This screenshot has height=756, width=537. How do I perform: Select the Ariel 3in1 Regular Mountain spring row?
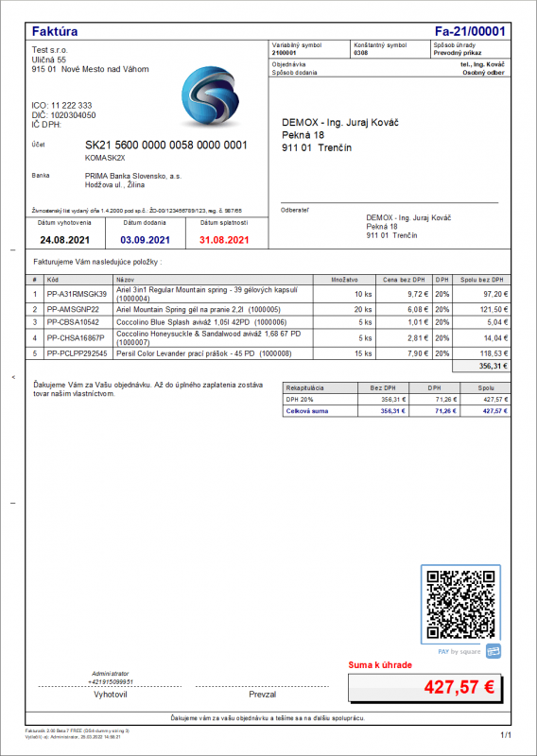click(268, 294)
